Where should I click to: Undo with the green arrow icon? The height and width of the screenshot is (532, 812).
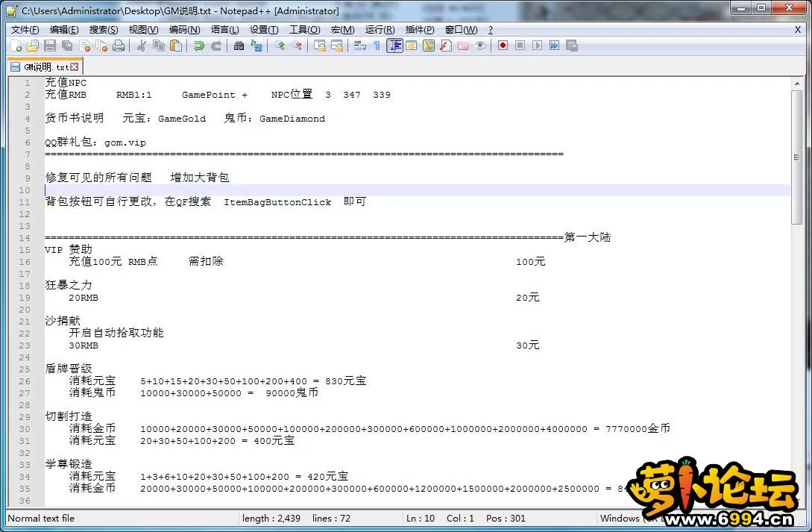point(199,46)
